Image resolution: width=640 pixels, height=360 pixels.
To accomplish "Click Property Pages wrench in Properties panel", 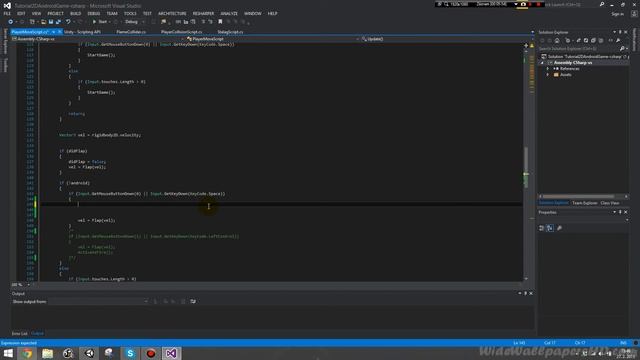I will point(560,228).
